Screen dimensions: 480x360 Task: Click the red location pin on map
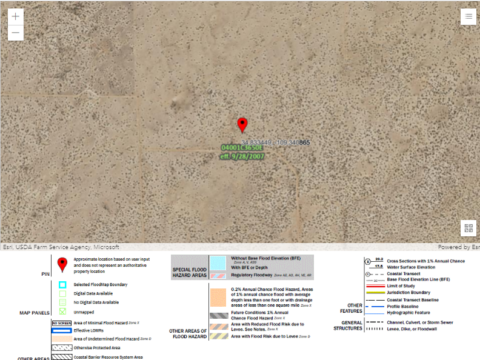[242, 125]
